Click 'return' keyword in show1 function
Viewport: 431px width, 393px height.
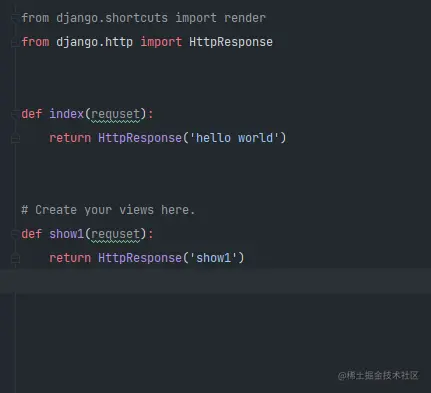pyautogui.click(x=70, y=258)
